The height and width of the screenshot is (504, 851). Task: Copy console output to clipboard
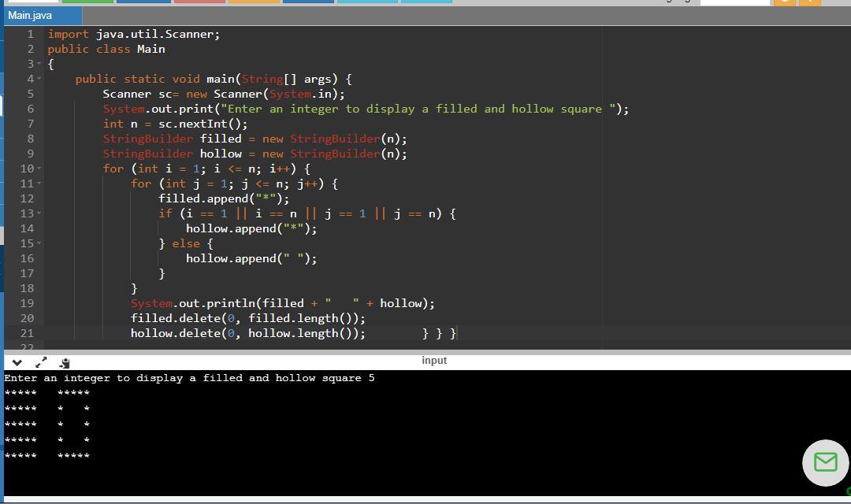[x=65, y=362]
